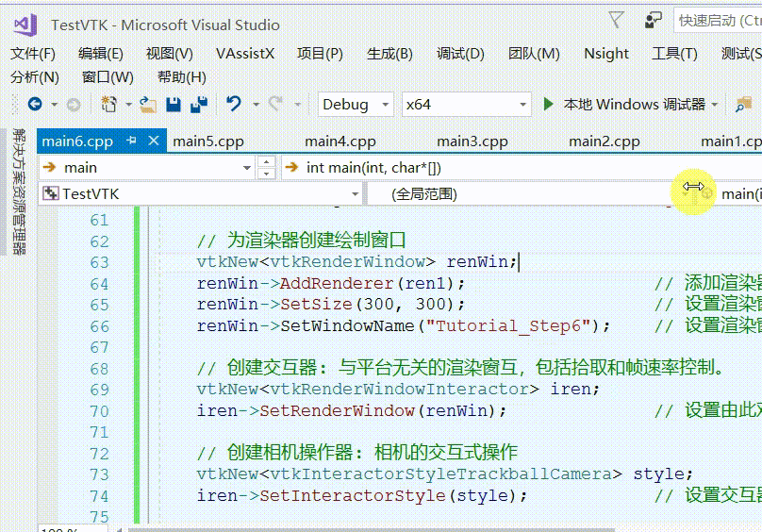Click the comment 为渲染器创建绘制窗口 on line 62

pos(316,240)
